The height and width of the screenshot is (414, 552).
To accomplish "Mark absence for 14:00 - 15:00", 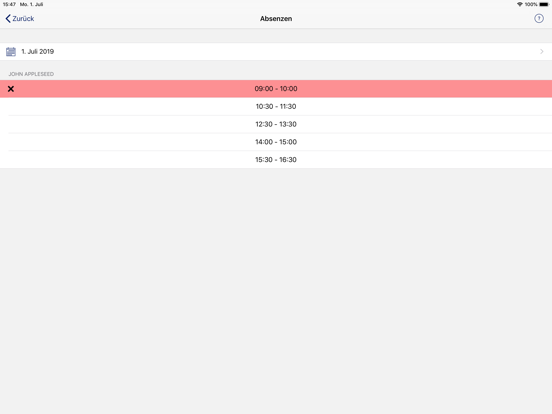I will coord(276,142).
